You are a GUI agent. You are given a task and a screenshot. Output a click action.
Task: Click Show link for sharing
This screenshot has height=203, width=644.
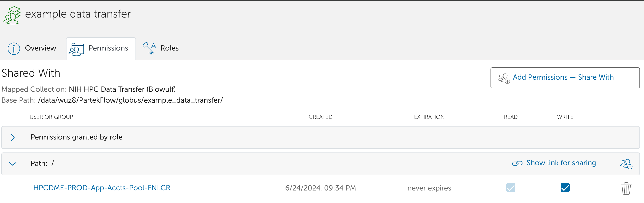point(561,163)
